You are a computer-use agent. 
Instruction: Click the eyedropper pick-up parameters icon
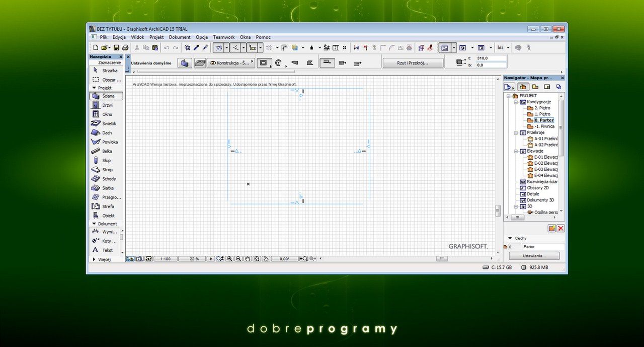(x=197, y=47)
